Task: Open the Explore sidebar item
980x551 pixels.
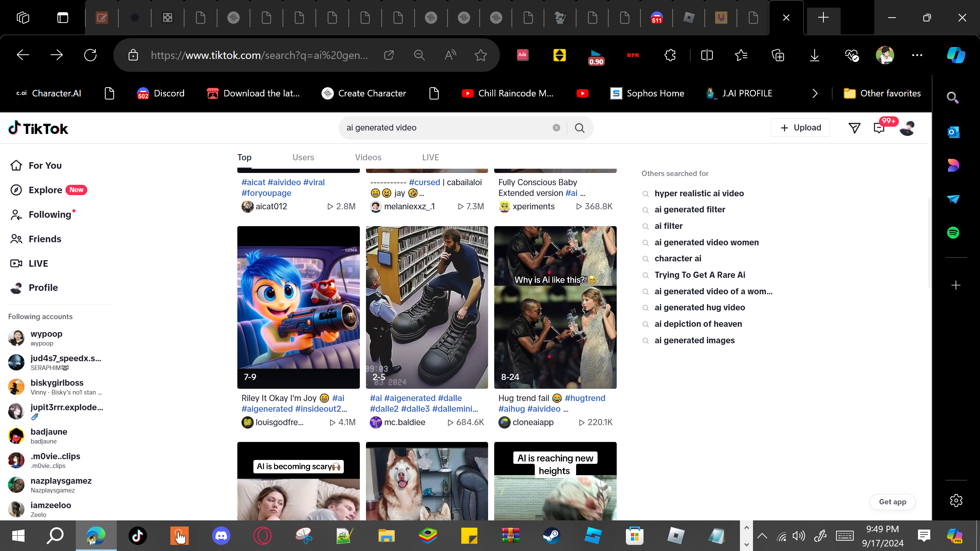Action: coord(45,190)
